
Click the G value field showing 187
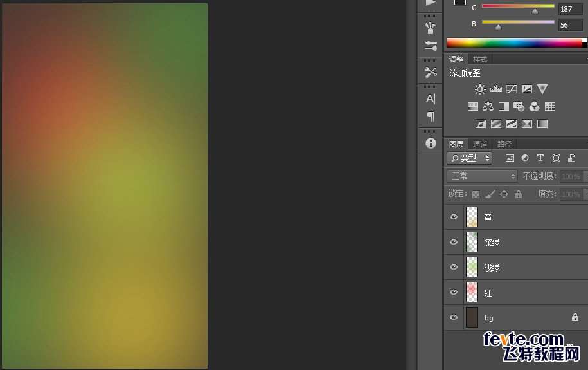click(571, 8)
